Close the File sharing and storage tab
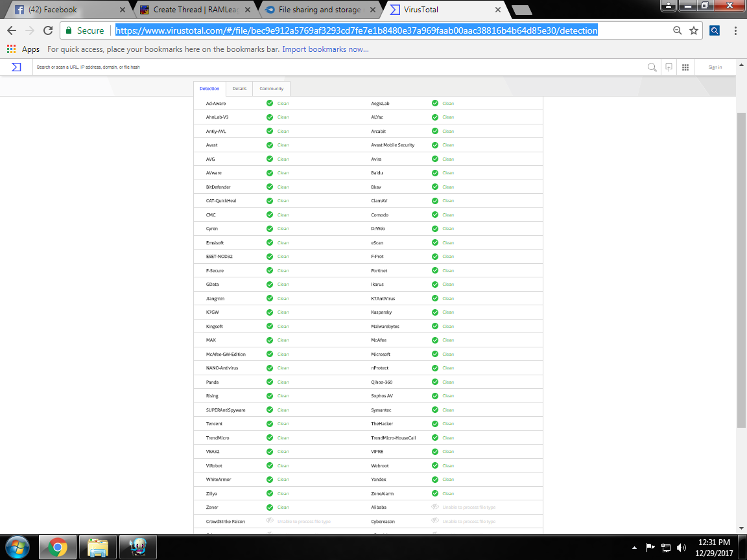Image resolution: width=747 pixels, height=560 pixels. click(373, 10)
